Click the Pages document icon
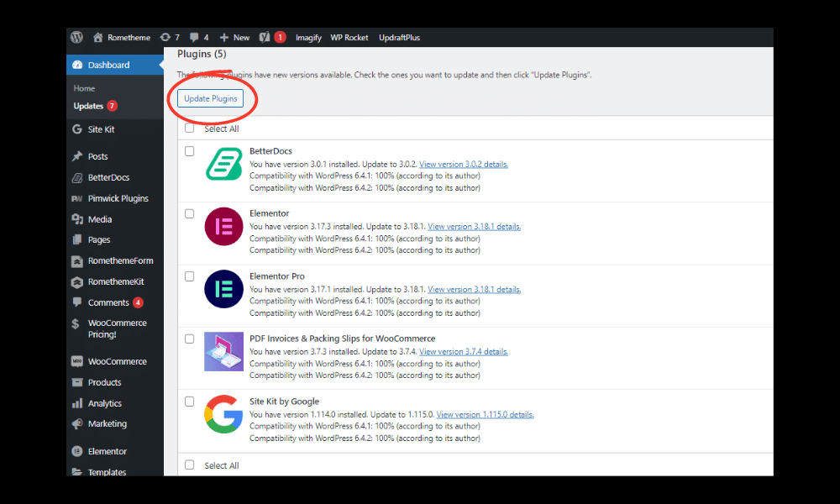840x504 pixels. (77, 239)
